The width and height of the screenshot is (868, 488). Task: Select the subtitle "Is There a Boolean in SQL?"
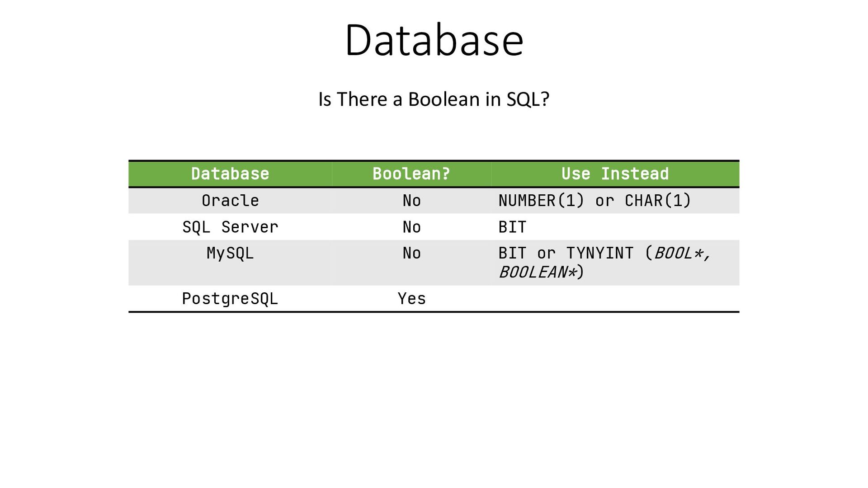tap(434, 99)
